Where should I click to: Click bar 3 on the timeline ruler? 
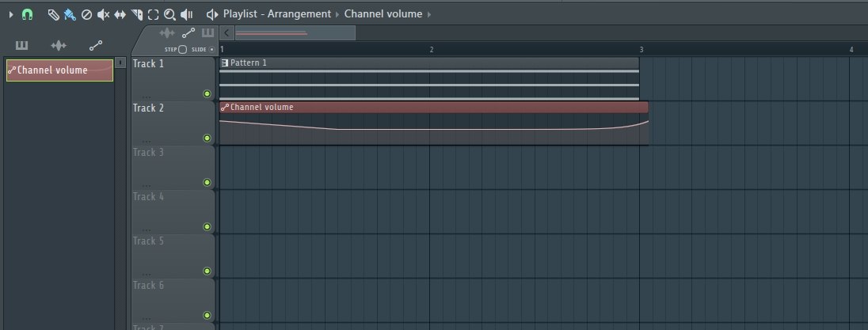641,50
